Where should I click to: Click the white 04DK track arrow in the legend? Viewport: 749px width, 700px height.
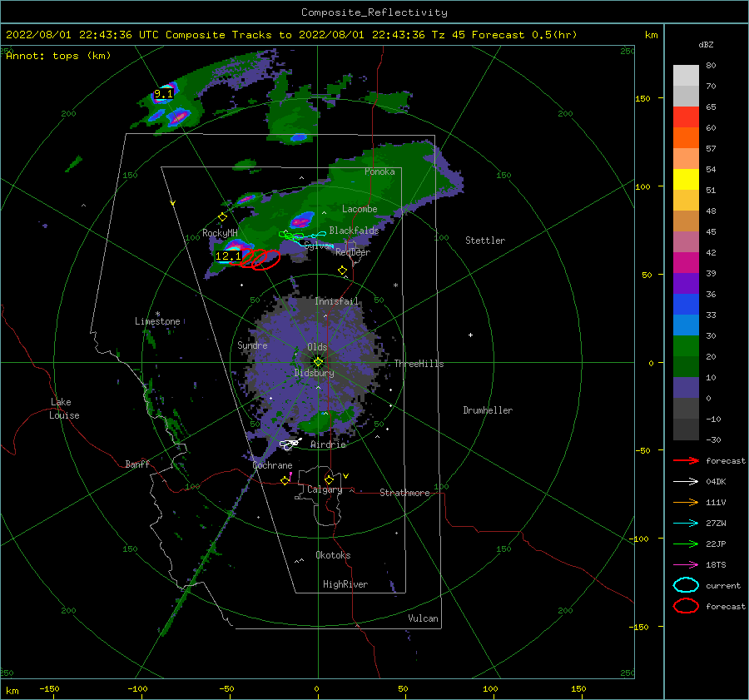click(686, 482)
